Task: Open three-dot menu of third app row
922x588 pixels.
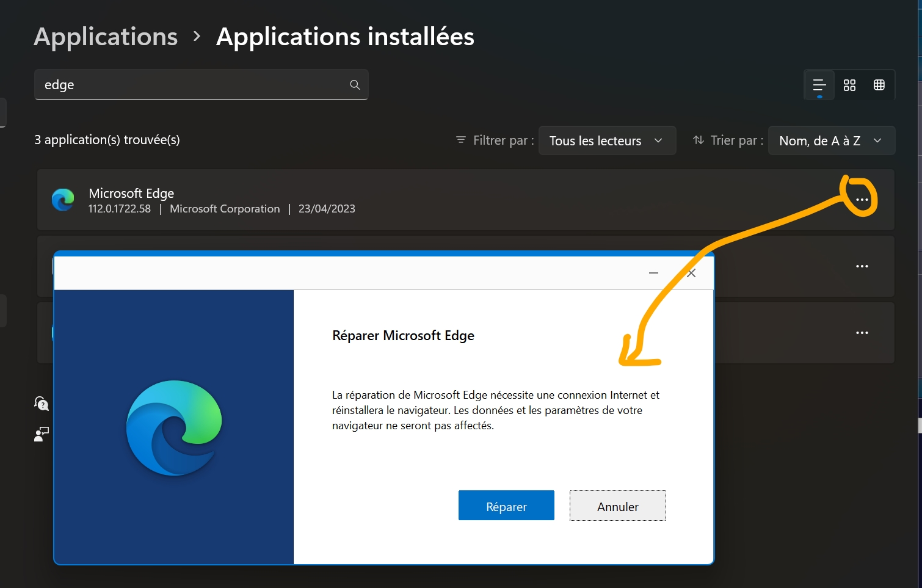Action: (x=862, y=333)
